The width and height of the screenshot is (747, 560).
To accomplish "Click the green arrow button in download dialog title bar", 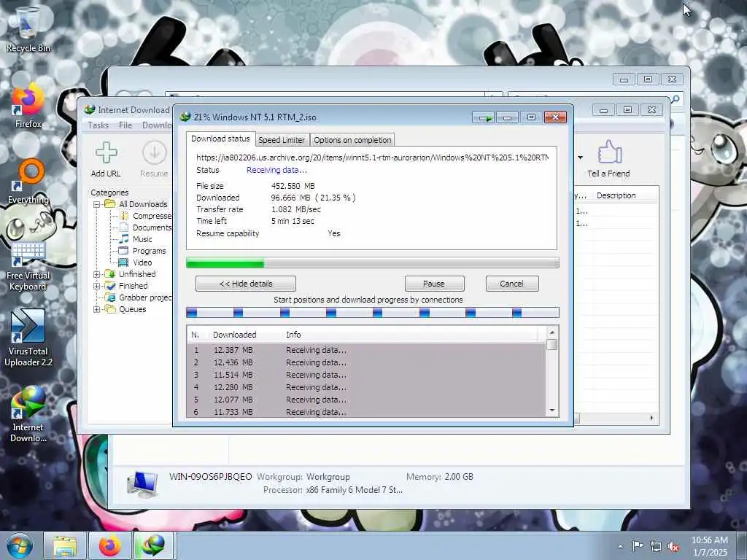I will tap(484, 117).
